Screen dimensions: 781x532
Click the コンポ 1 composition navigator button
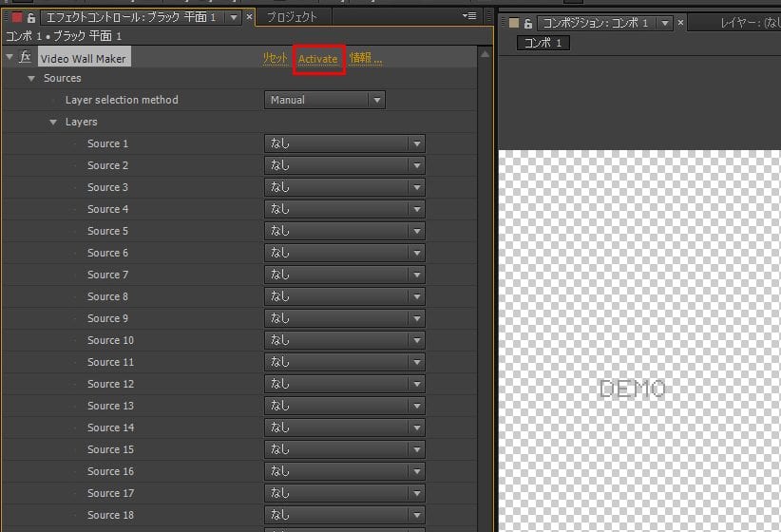coord(543,43)
